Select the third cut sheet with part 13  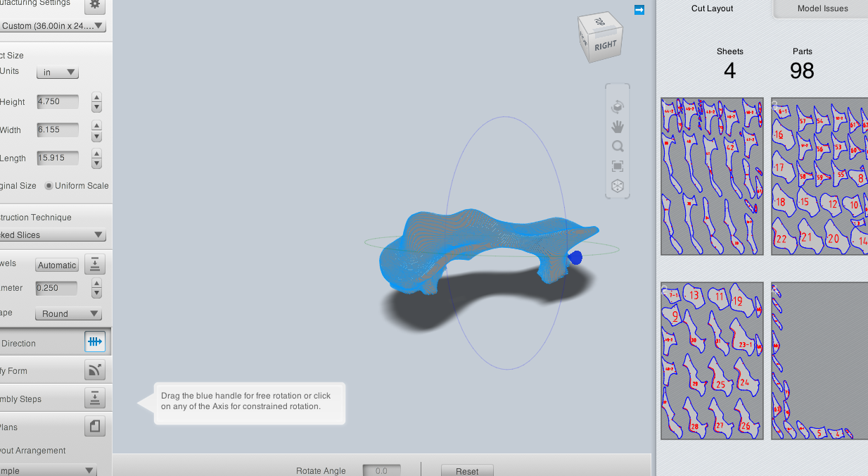click(x=712, y=361)
